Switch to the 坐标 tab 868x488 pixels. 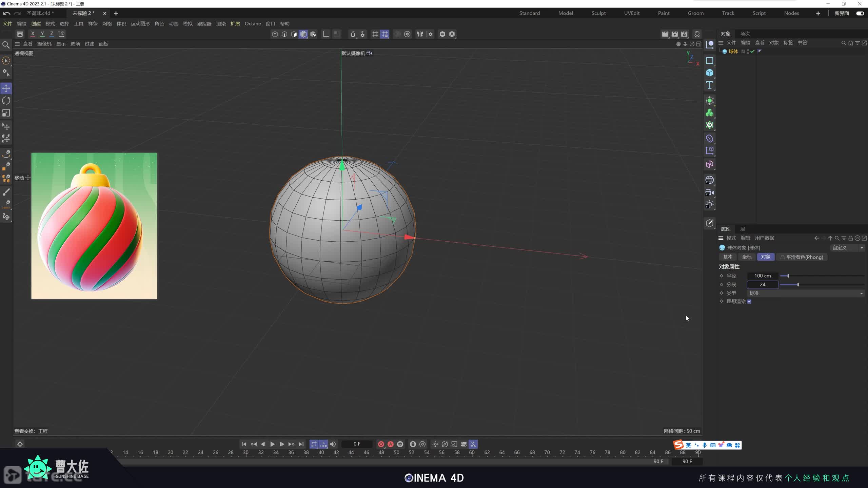click(747, 257)
